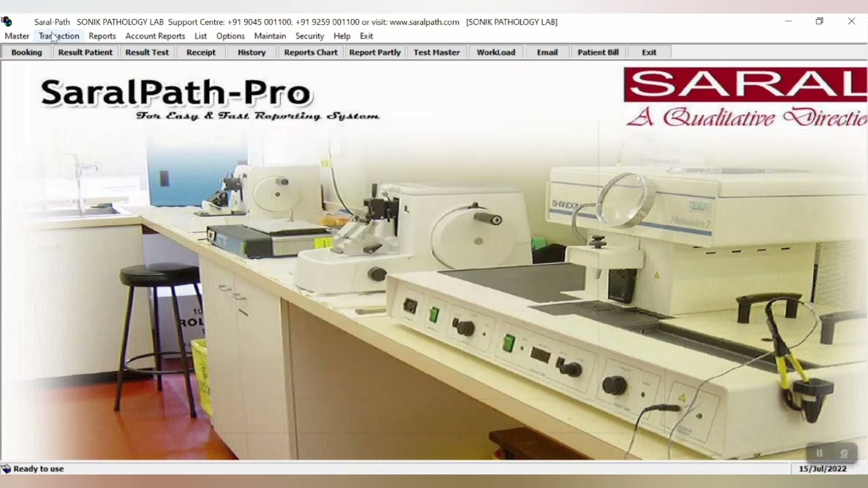Open the Maintain menu
Screen dimensions: 868x488
click(x=270, y=36)
